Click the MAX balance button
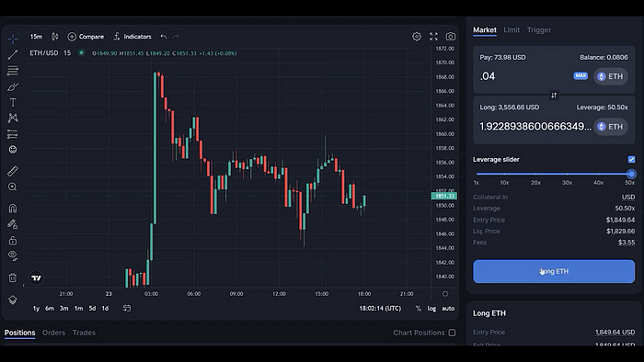Viewport: 644px width, 362px height. tap(581, 76)
